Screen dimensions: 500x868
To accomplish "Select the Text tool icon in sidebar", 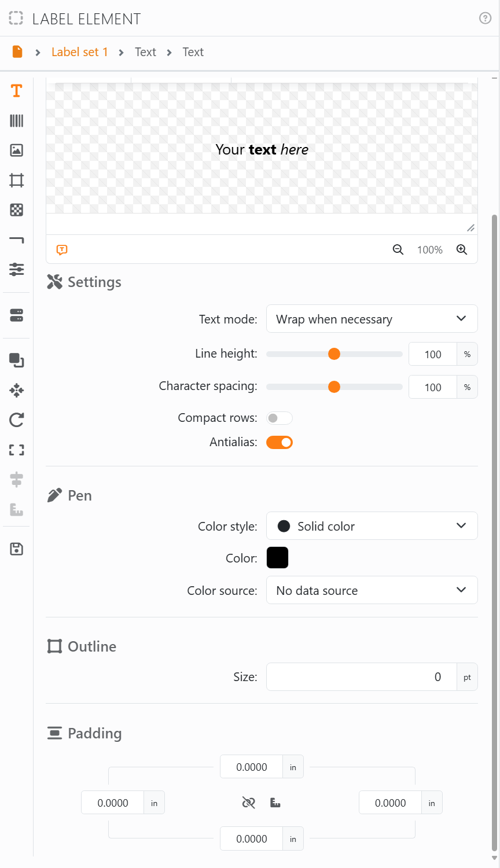I will coord(16,91).
